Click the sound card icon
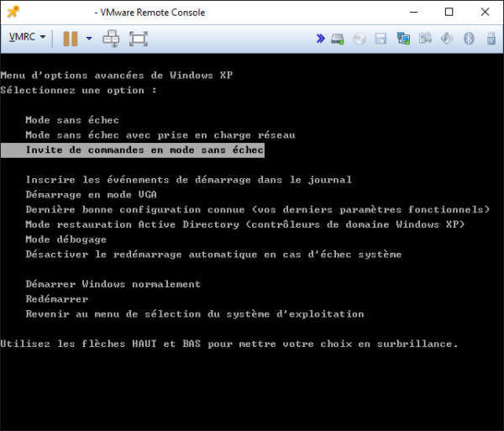This screenshot has height=431, width=504. (x=447, y=39)
